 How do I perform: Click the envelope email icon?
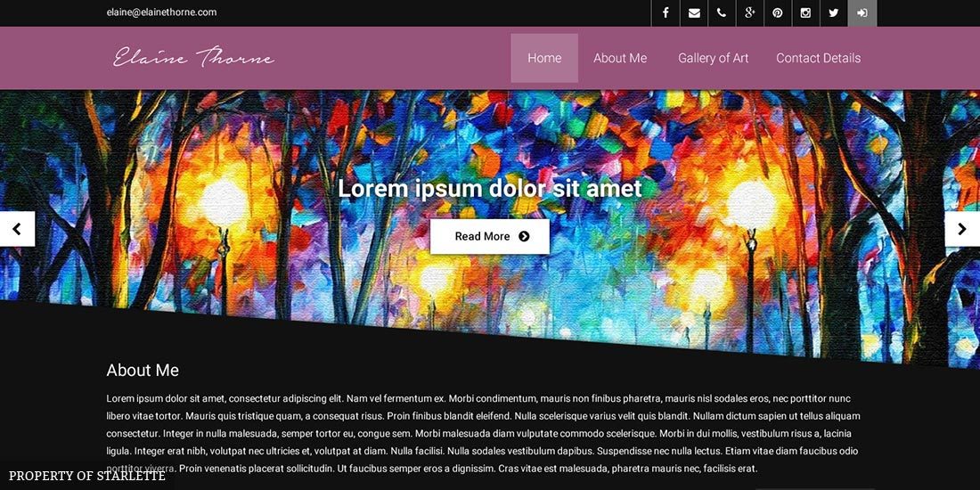[694, 13]
